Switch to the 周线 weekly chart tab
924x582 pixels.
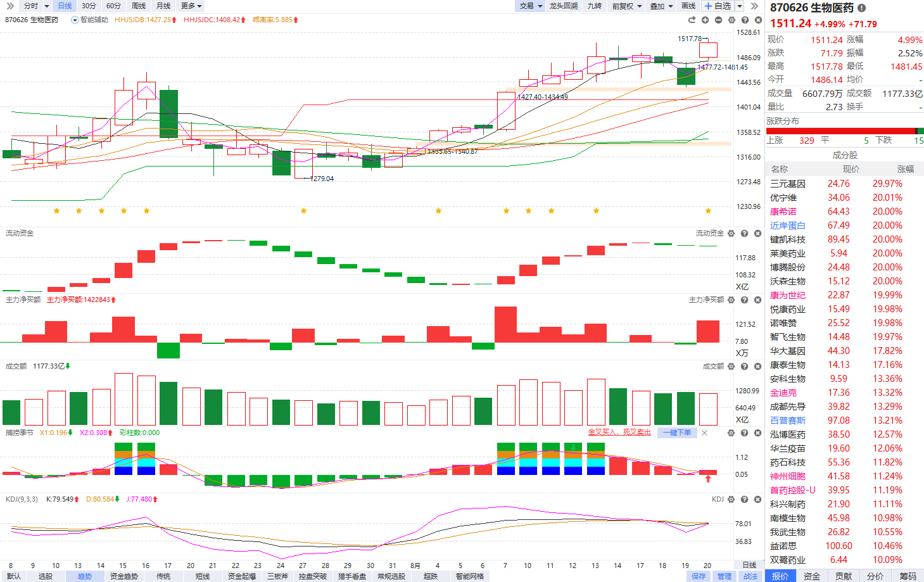tap(139, 6)
